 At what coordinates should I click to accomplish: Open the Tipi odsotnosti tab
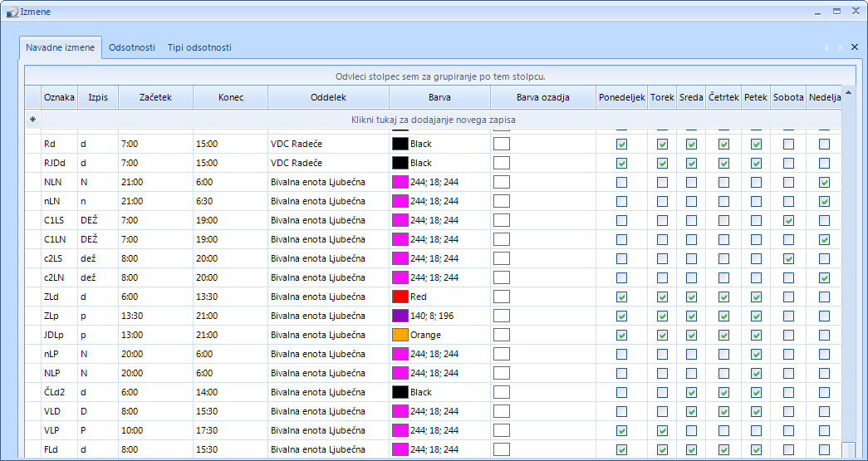200,47
